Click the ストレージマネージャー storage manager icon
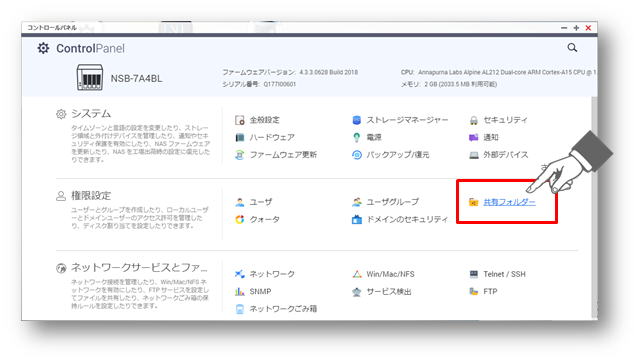Screen dimensions: 640x363 coord(357,120)
